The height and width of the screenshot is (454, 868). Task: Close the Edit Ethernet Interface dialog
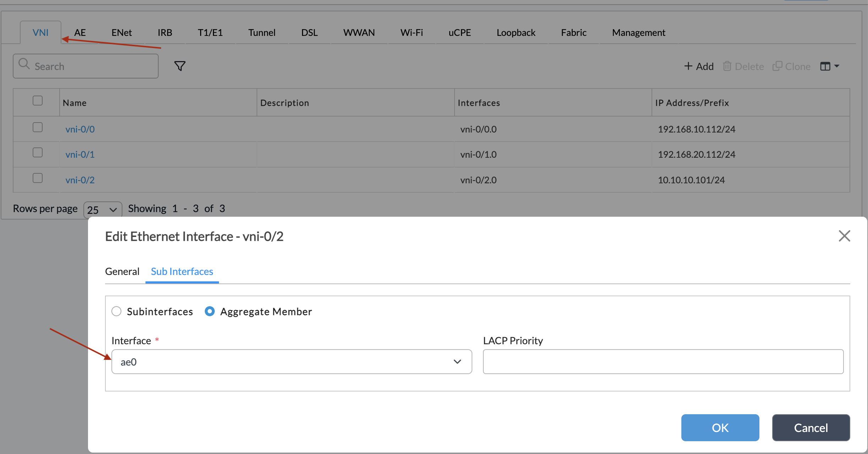coord(844,236)
